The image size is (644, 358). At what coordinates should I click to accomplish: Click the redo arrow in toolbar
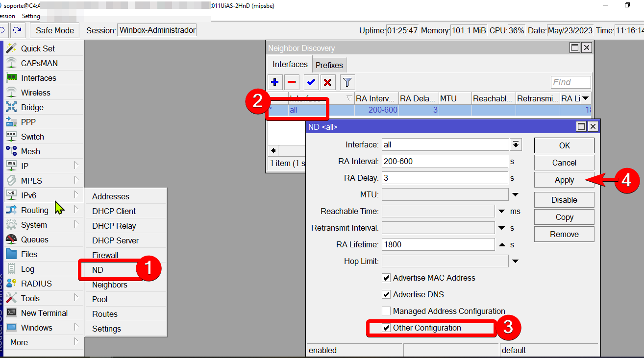point(18,30)
